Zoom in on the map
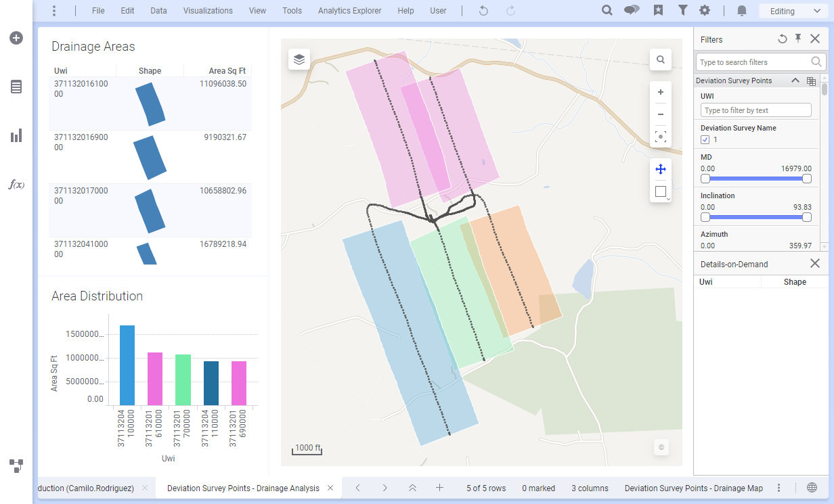834x504 pixels. [661, 92]
